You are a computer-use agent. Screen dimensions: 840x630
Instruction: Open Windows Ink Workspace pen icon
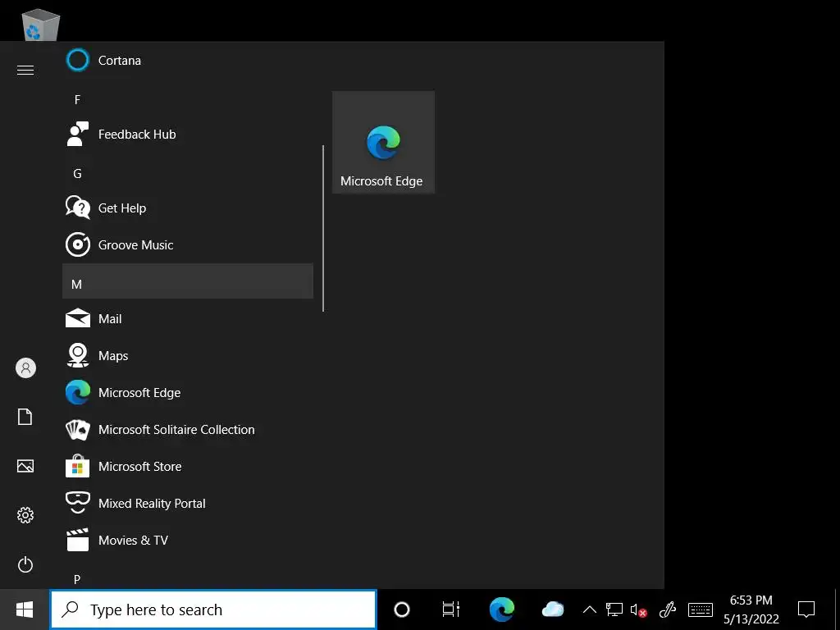(x=668, y=609)
